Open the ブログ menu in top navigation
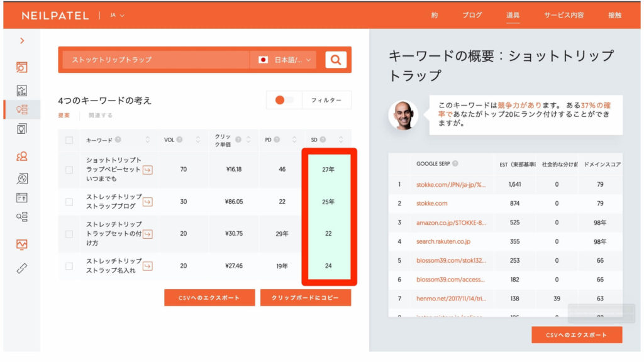644x362 pixels. [x=472, y=15]
